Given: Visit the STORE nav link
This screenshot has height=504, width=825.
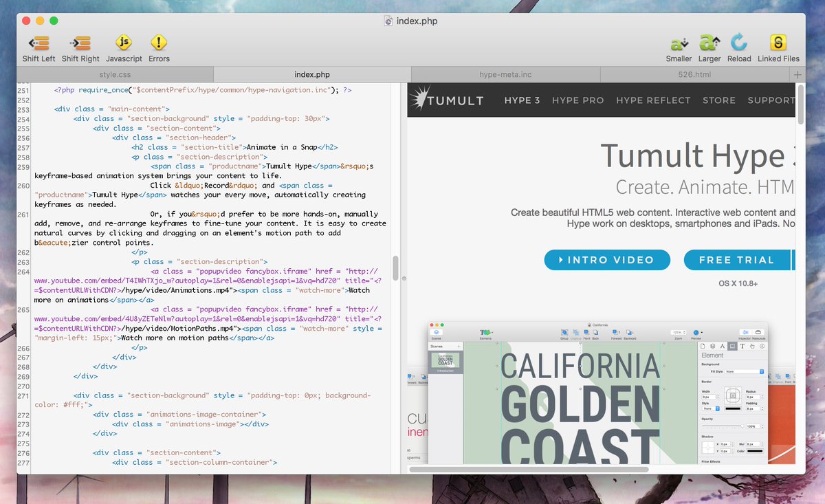Looking at the screenshot, I should click(719, 100).
